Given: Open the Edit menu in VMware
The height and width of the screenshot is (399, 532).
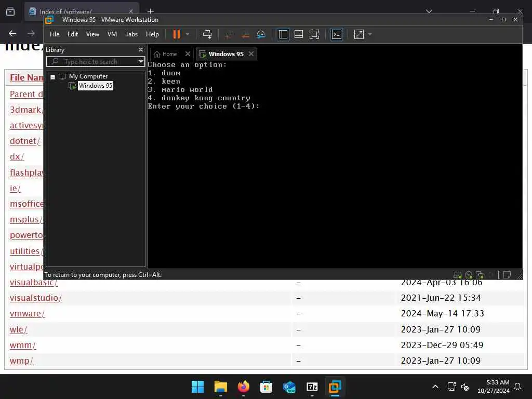Looking at the screenshot, I should point(73,34).
